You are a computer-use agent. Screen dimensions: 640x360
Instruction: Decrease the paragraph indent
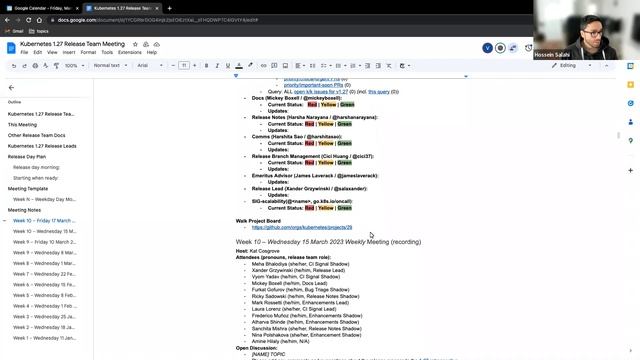tap(367, 66)
